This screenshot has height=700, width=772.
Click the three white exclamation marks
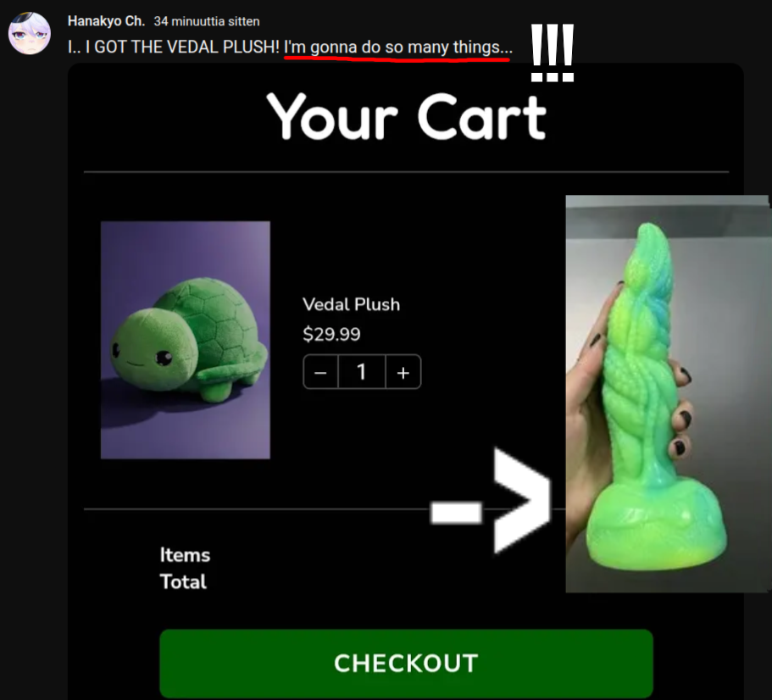(x=553, y=53)
